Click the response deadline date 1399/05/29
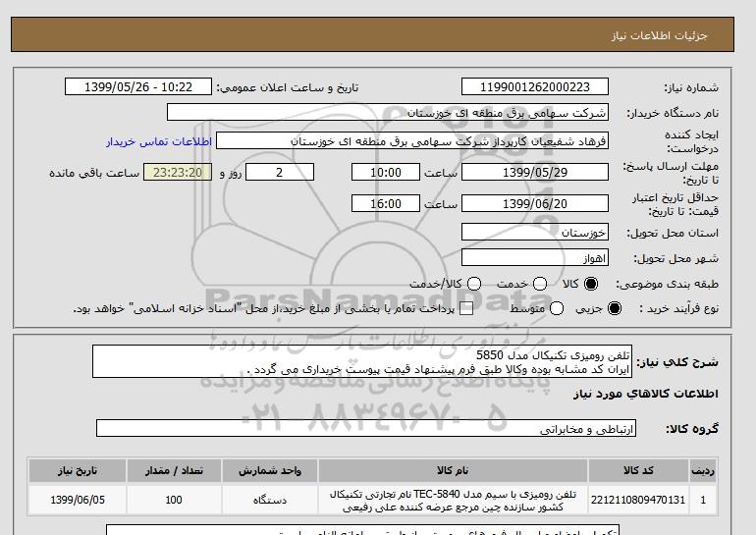This screenshot has height=535, width=756. (535, 172)
